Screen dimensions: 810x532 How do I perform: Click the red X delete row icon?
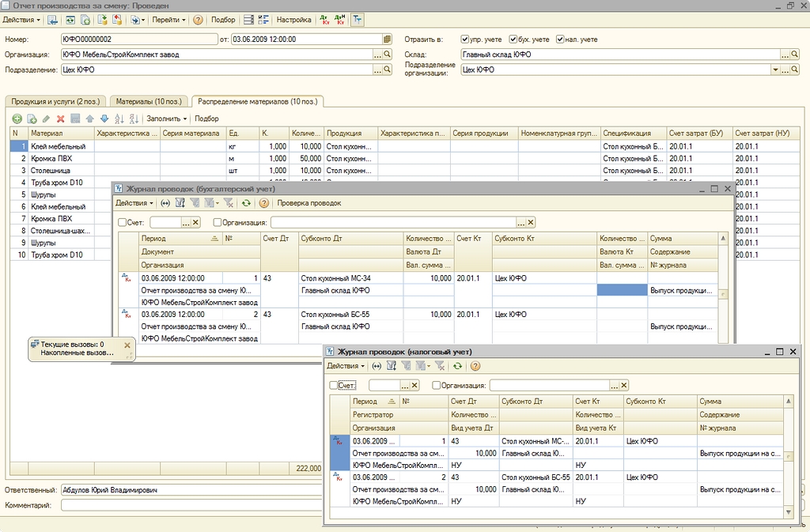coord(60,119)
